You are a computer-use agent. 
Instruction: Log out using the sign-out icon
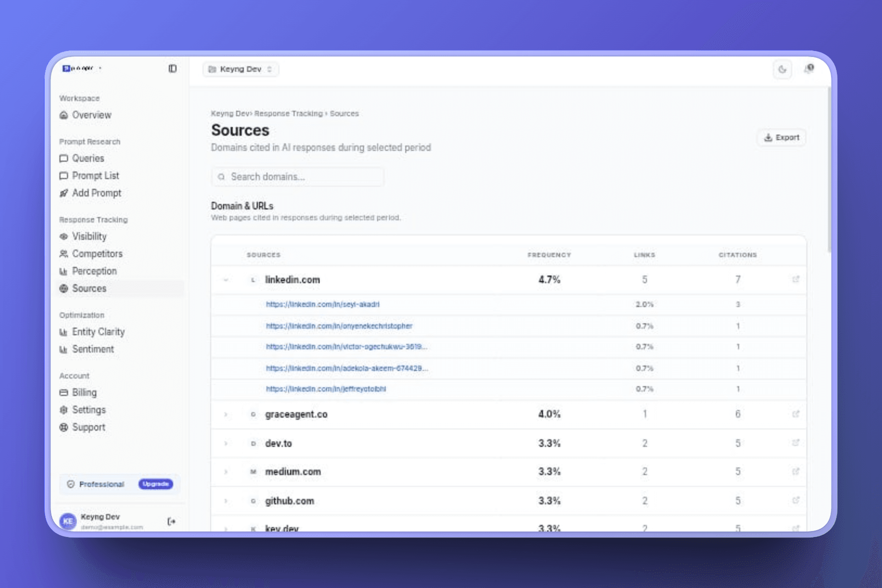(171, 521)
